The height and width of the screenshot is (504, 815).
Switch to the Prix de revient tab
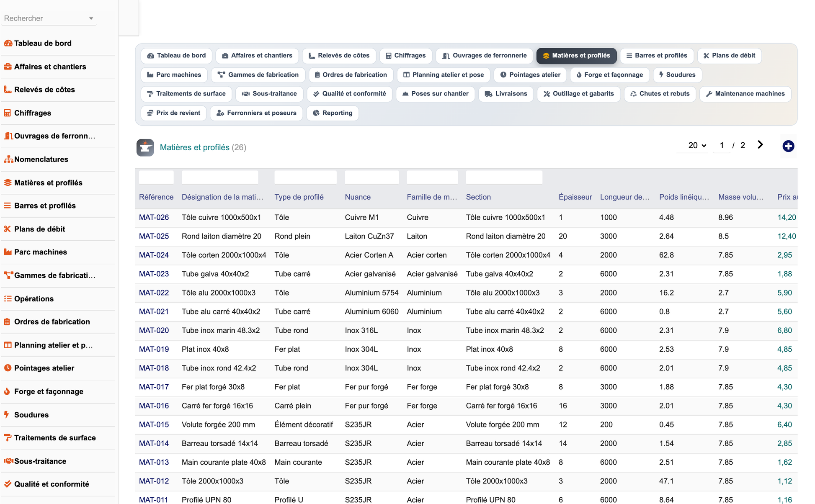pyautogui.click(x=174, y=113)
